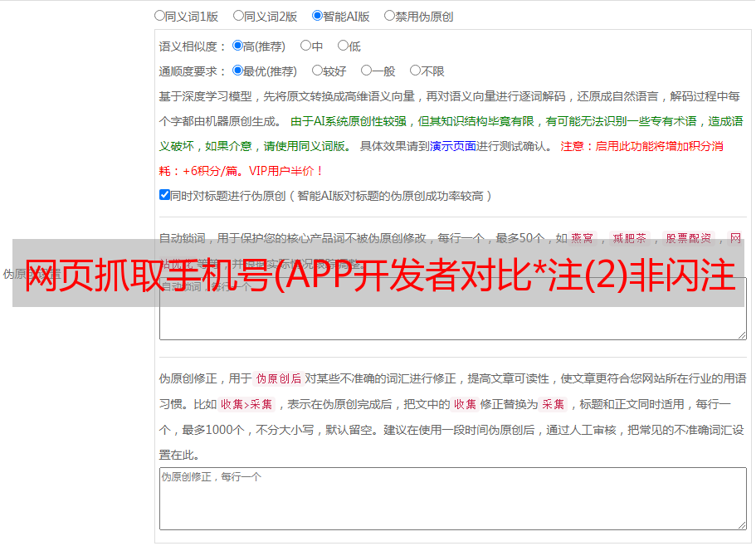The width and height of the screenshot is (756, 546).
Task: Set 语义相似度 to 高(推荐)
Action: click(237, 46)
